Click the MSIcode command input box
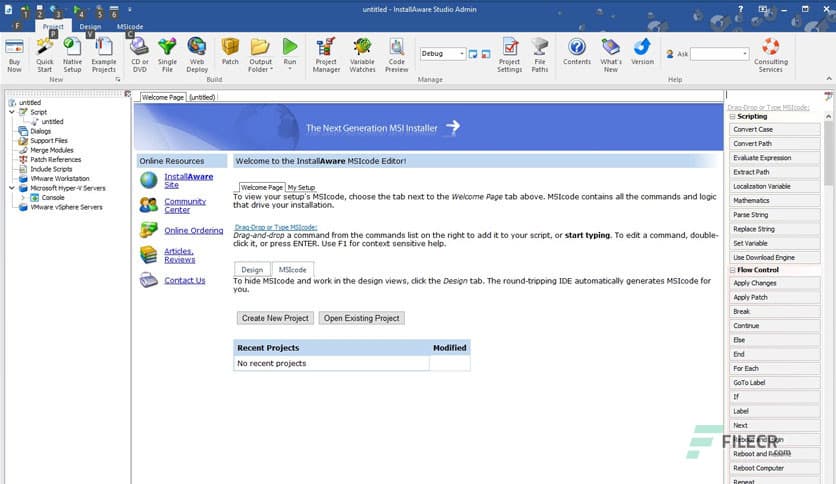Screen dimensions: 836x484 [x=774, y=95]
